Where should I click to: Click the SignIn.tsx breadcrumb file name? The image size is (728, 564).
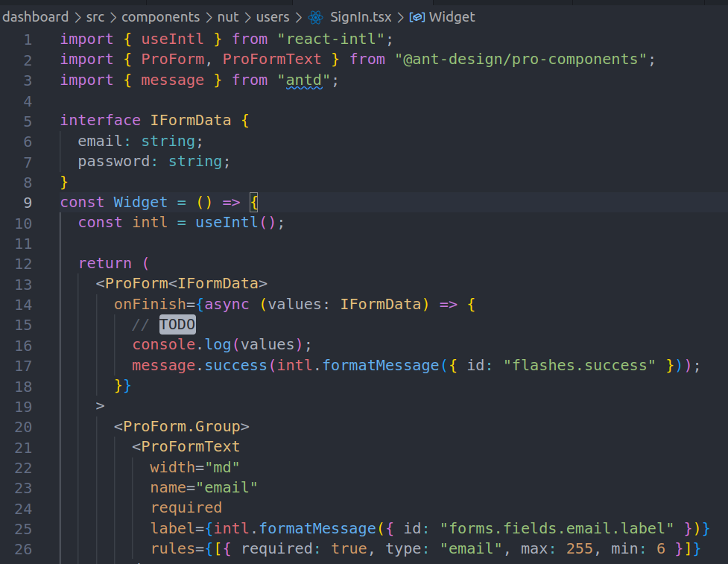360,16
